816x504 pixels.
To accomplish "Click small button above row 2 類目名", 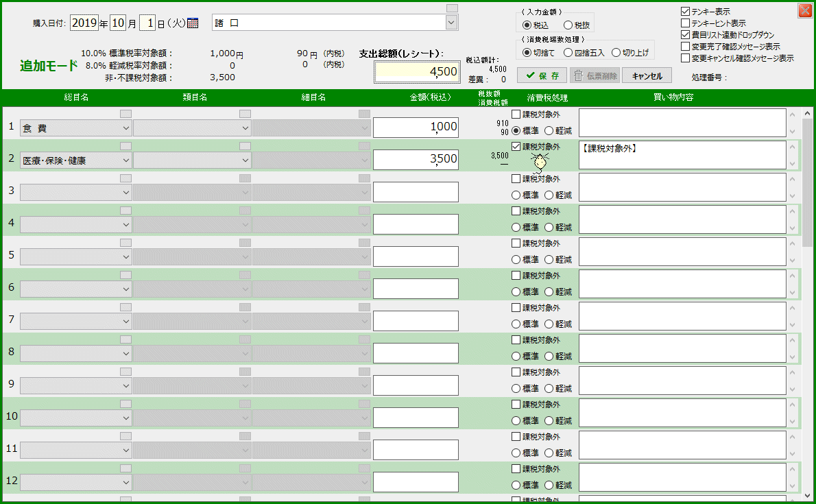I will tap(245, 146).
